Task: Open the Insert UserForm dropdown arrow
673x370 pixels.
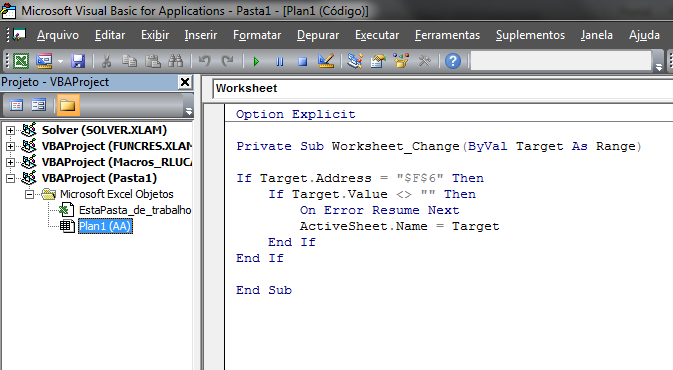Action: click(61, 61)
